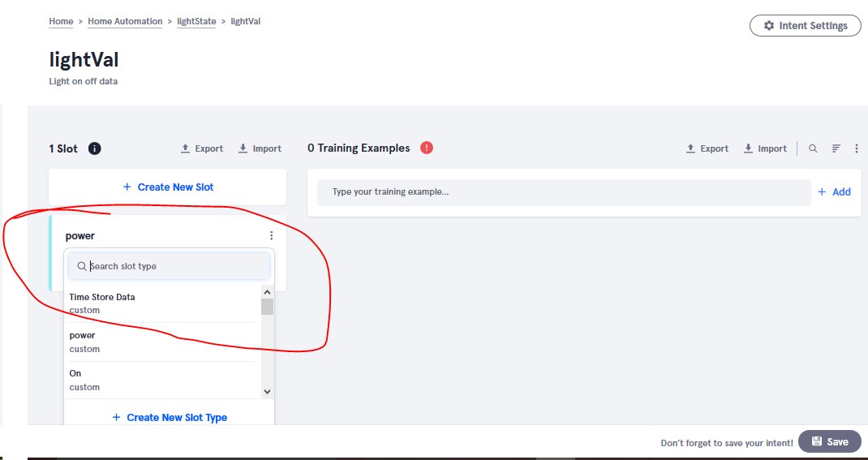Click the slot info icon
This screenshot has height=460, width=868.
click(95, 148)
